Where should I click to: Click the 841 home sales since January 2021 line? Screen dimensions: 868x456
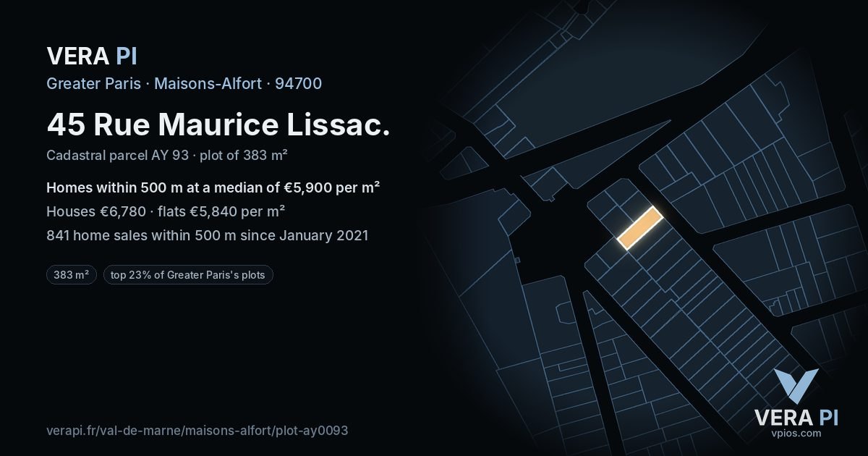tap(208, 235)
